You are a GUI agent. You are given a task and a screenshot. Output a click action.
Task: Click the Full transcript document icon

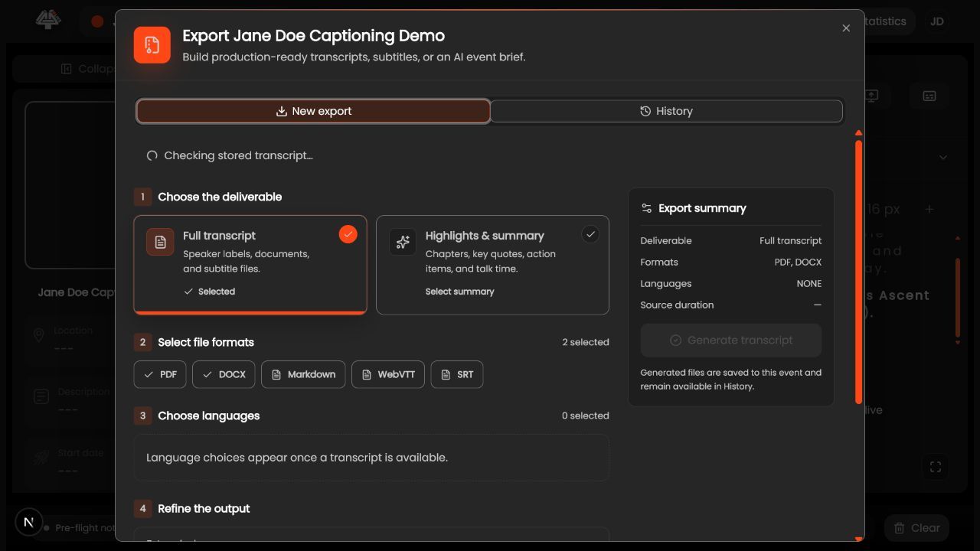(160, 242)
